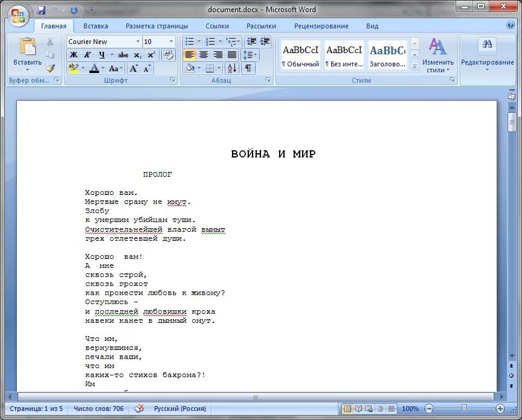Open Разметка страницы tab
This screenshot has width=522, height=420.
(156, 26)
